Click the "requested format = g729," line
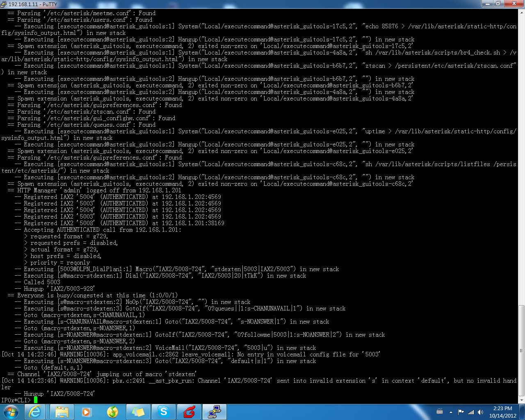This screenshot has width=525, height=420. pyautogui.click(x=66, y=236)
